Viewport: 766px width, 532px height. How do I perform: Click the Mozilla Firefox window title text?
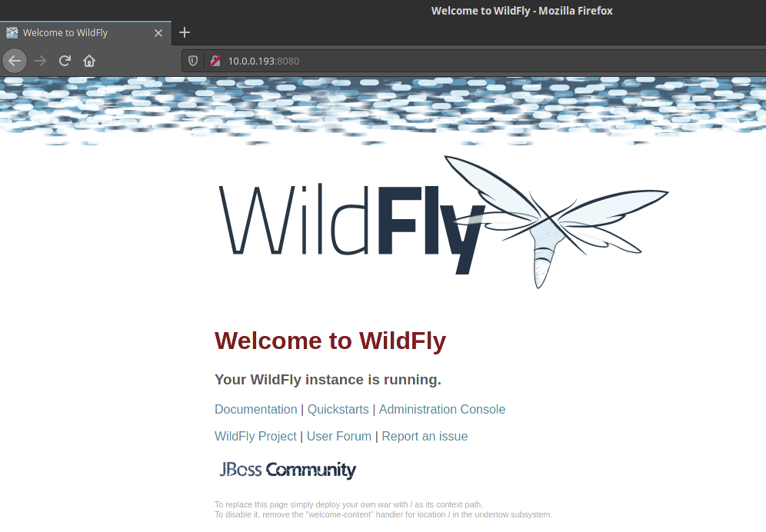click(521, 11)
